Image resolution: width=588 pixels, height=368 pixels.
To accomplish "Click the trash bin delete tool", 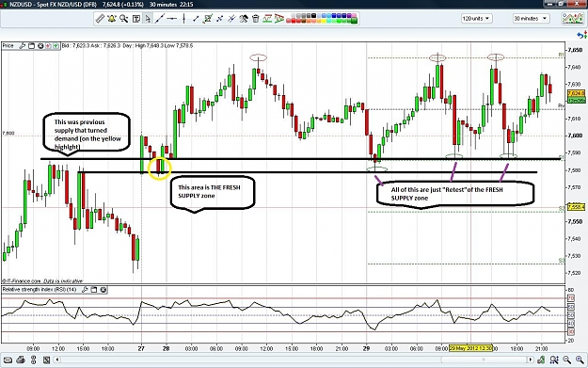I will 256,19.
